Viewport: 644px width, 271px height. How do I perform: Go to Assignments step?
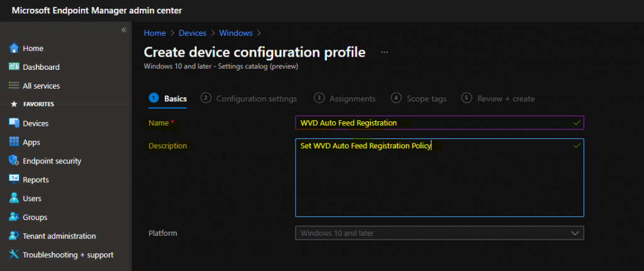[x=345, y=99]
